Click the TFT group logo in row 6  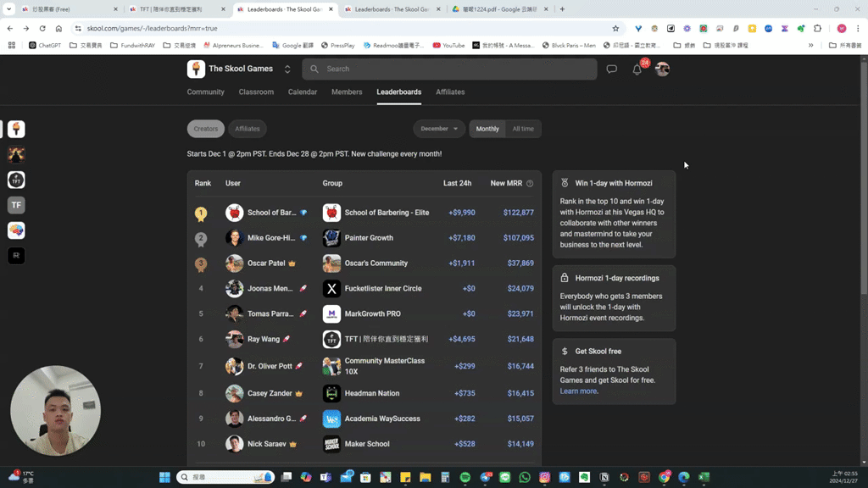(x=331, y=339)
